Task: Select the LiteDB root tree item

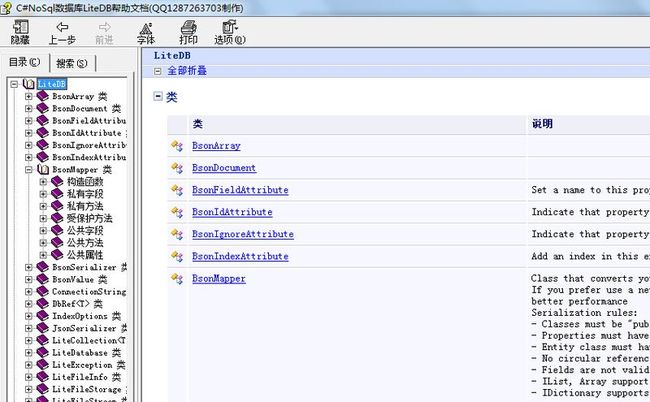Action: (52, 84)
